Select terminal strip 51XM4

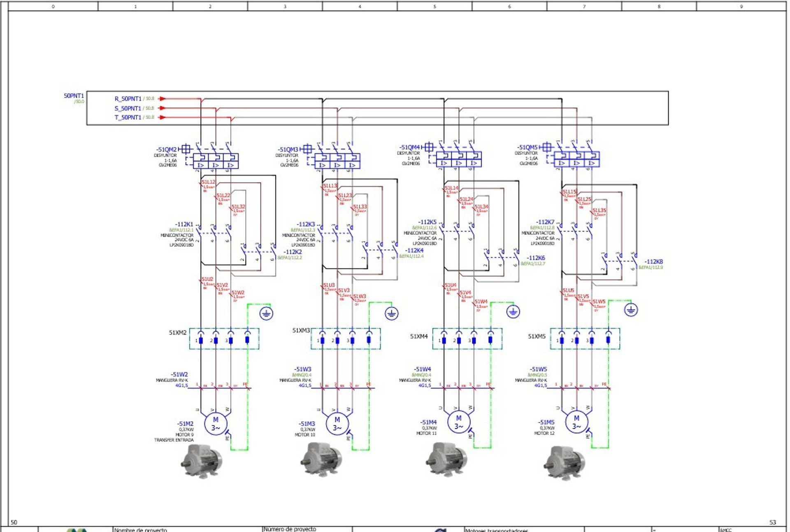pos(467,339)
